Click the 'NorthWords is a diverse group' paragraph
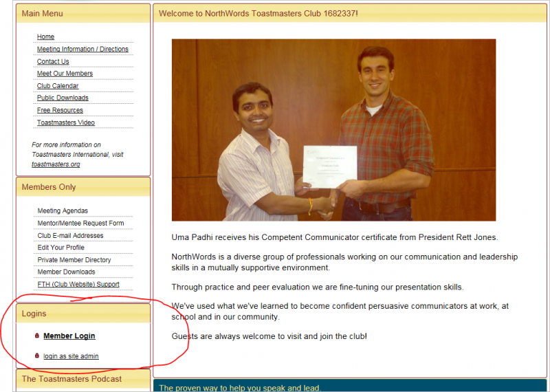Viewport: 550px width, 392px height. (344, 262)
